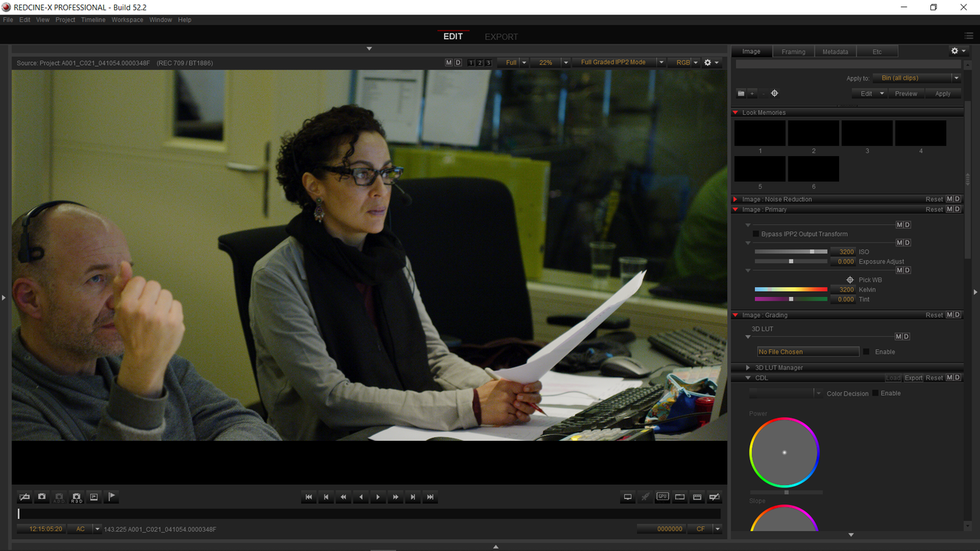Switch to the EXPORT page
The image size is (980, 551).
pyautogui.click(x=501, y=37)
